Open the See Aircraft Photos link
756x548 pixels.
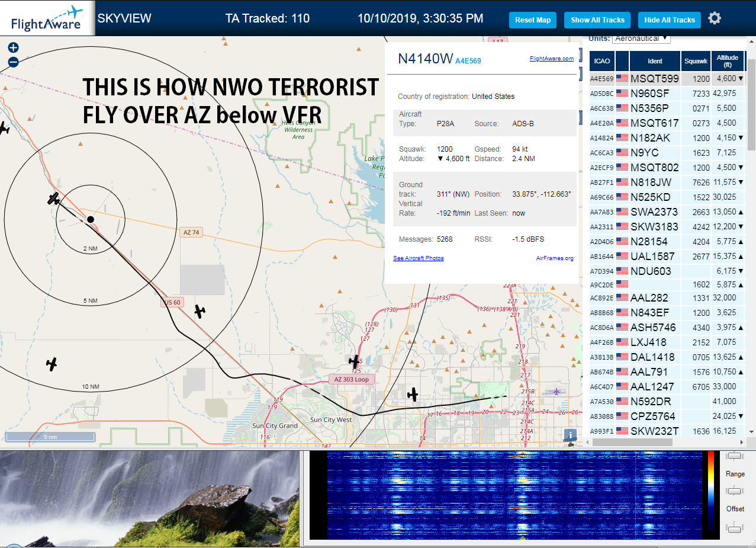pyautogui.click(x=418, y=258)
